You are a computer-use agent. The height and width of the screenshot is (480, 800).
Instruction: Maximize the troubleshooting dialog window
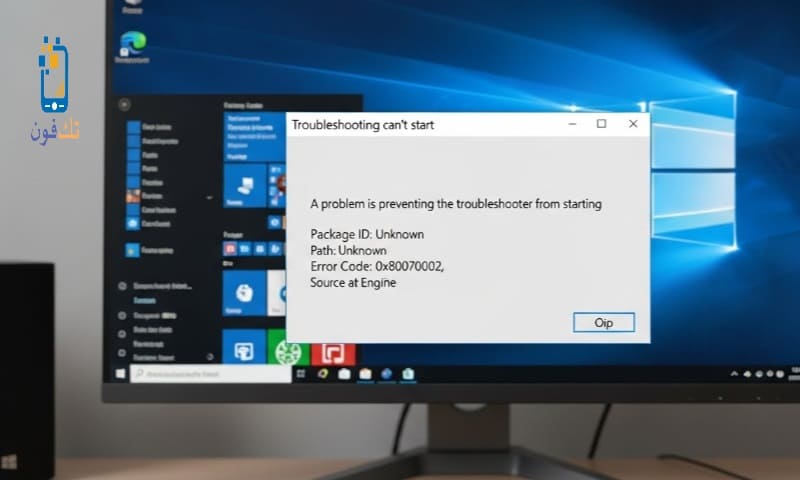click(x=601, y=124)
